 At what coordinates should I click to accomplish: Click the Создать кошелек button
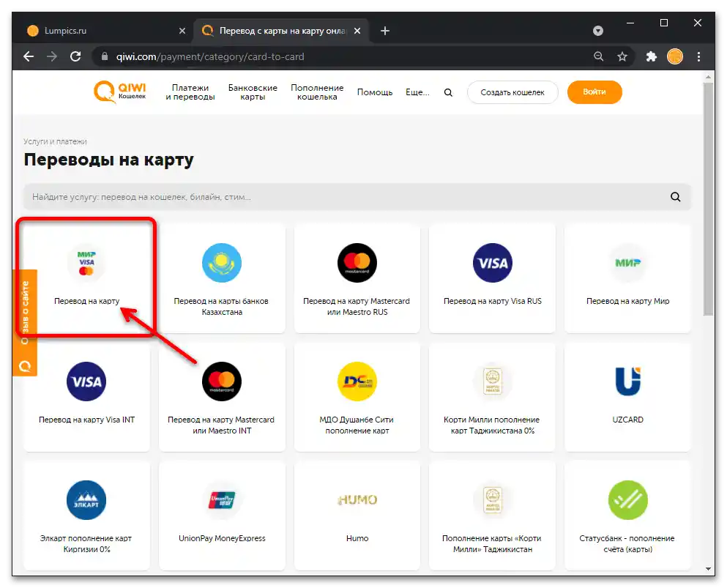512,92
